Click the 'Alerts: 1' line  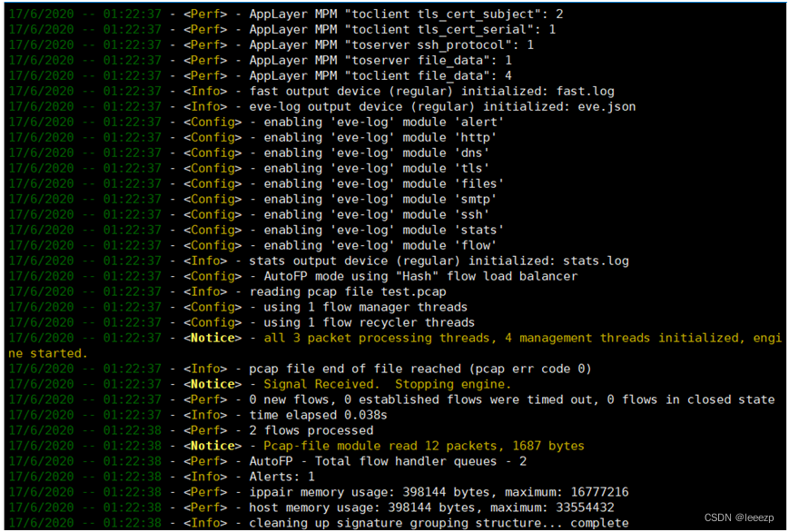click(162, 477)
